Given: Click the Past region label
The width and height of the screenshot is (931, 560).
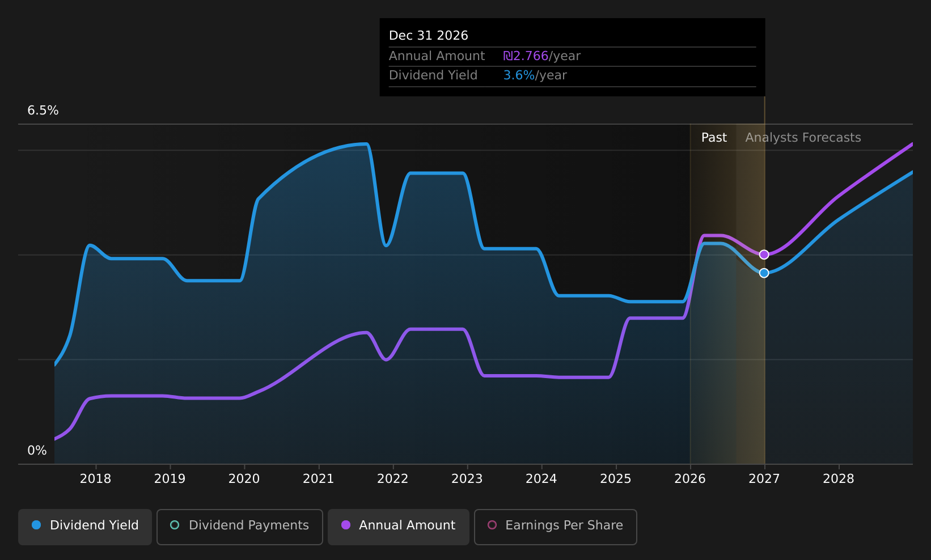Looking at the screenshot, I should pos(714,138).
